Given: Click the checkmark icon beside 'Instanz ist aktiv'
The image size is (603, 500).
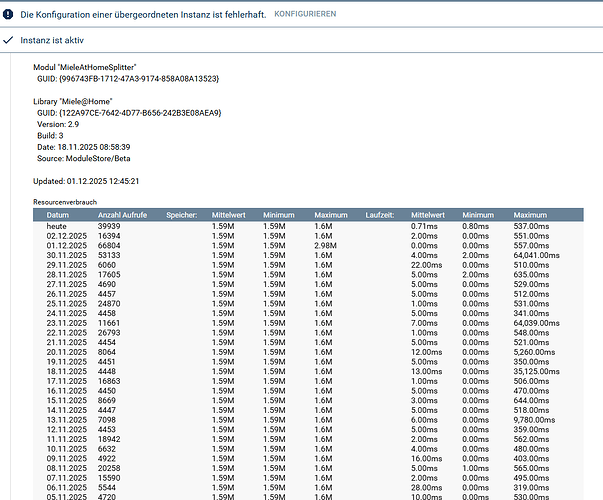Looking at the screenshot, I should pyautogui.click(x=9, y=40).
